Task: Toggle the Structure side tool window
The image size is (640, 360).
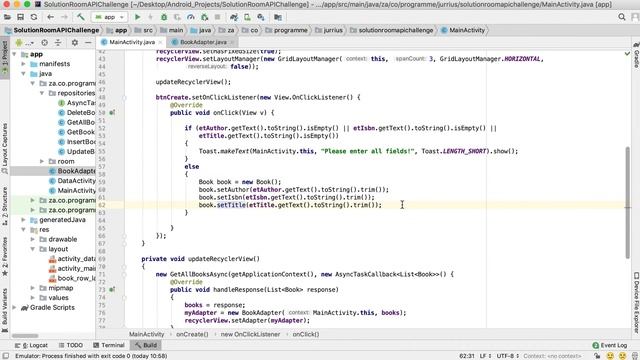Action: click(x=4, y=207)
